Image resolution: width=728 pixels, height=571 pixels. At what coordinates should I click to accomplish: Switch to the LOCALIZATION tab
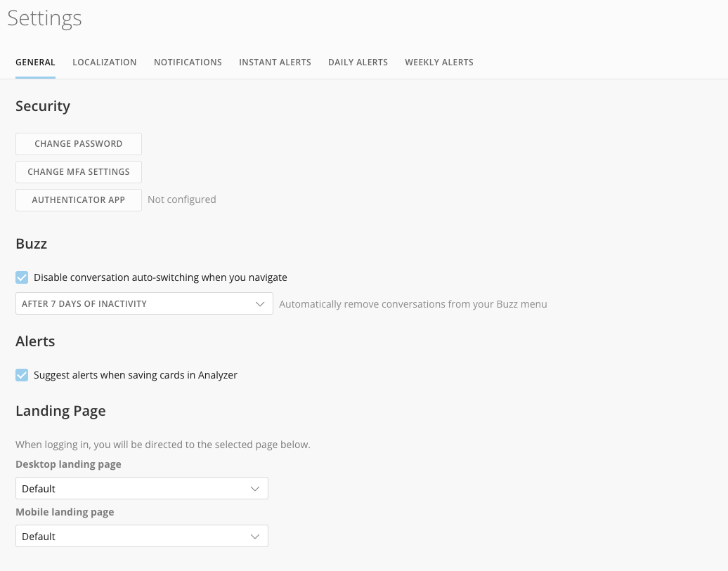[104, 62]
